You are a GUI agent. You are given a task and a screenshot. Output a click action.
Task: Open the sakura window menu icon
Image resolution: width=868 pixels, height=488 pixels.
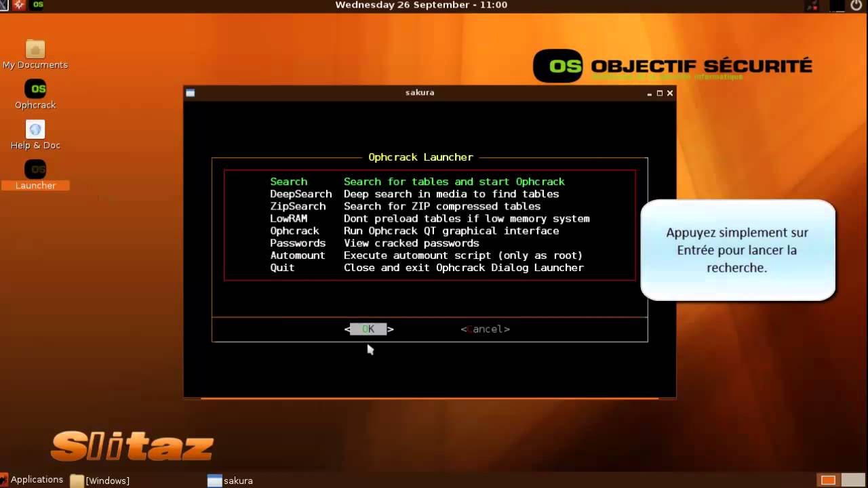191,93
